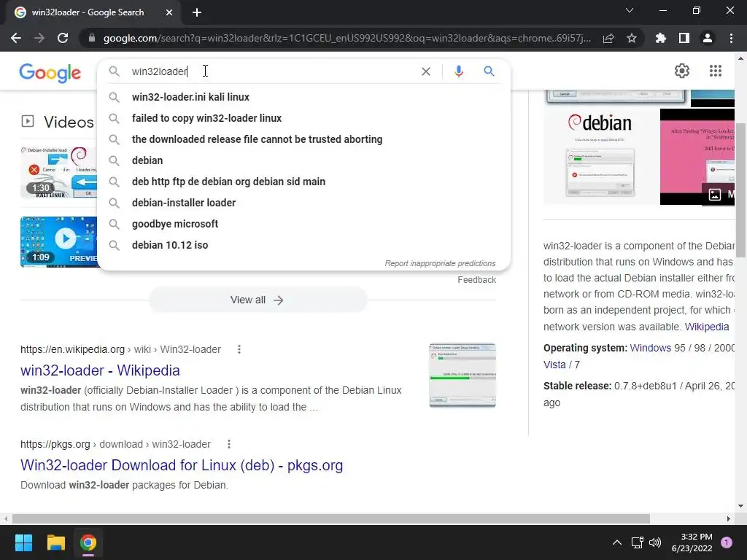Play the 1:09 preview video thumbnail
This screenshot has height=560, width=747.
(58, 242)
